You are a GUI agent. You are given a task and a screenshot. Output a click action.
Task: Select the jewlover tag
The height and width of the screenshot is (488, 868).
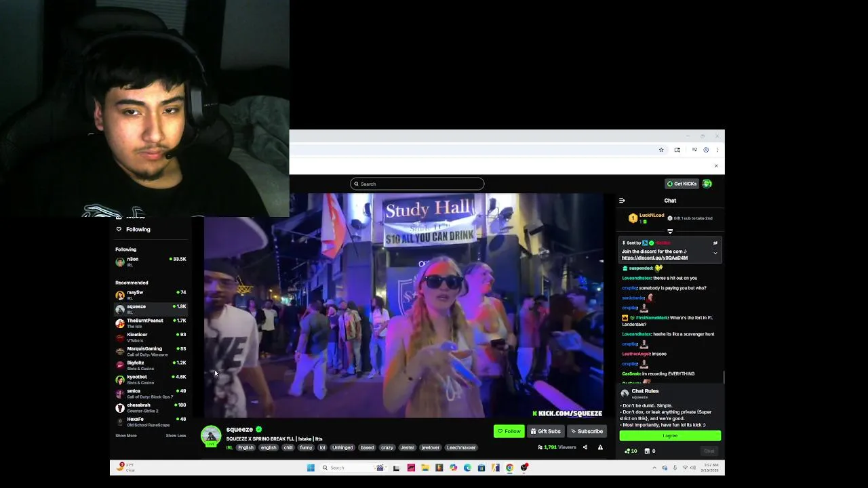(x=431, y=447)
